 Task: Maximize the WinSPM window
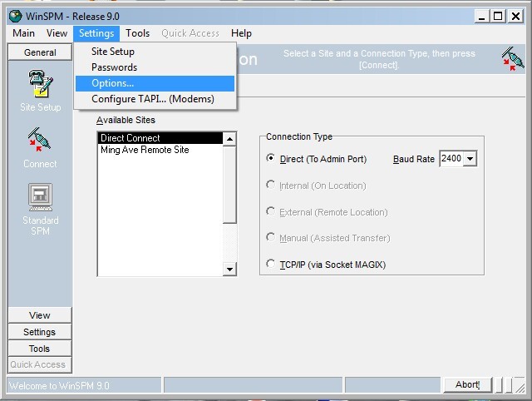tap(498, 17)
